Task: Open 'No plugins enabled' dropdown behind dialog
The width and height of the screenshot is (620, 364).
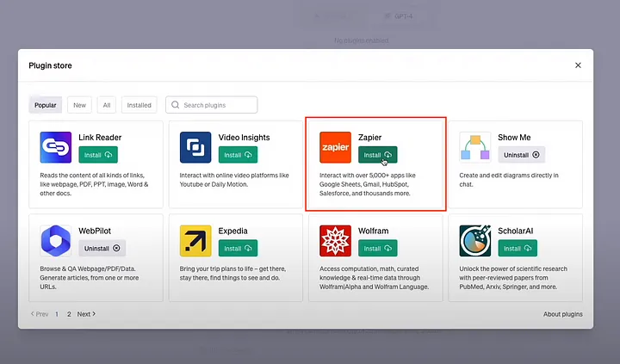Action: point(362,40)
